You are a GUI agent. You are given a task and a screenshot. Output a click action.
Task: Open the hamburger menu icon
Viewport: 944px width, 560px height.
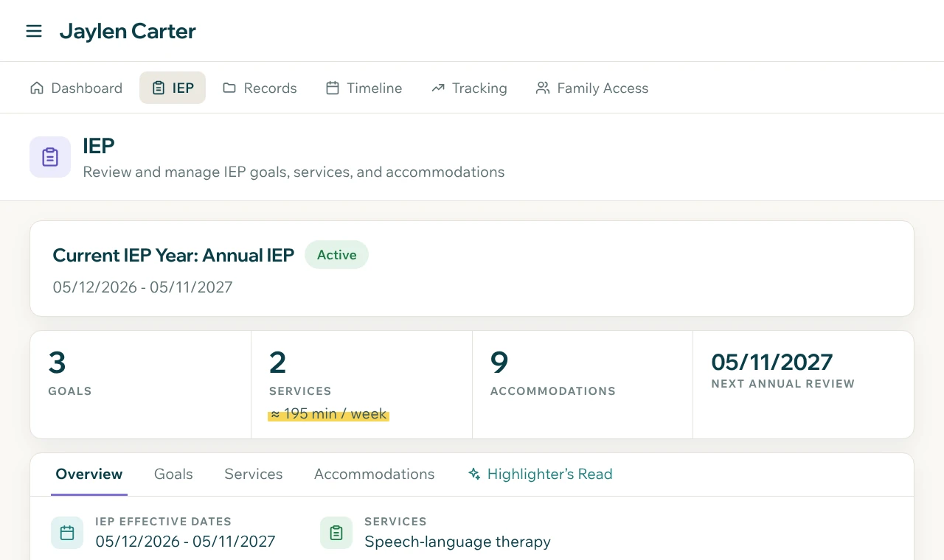34,31
